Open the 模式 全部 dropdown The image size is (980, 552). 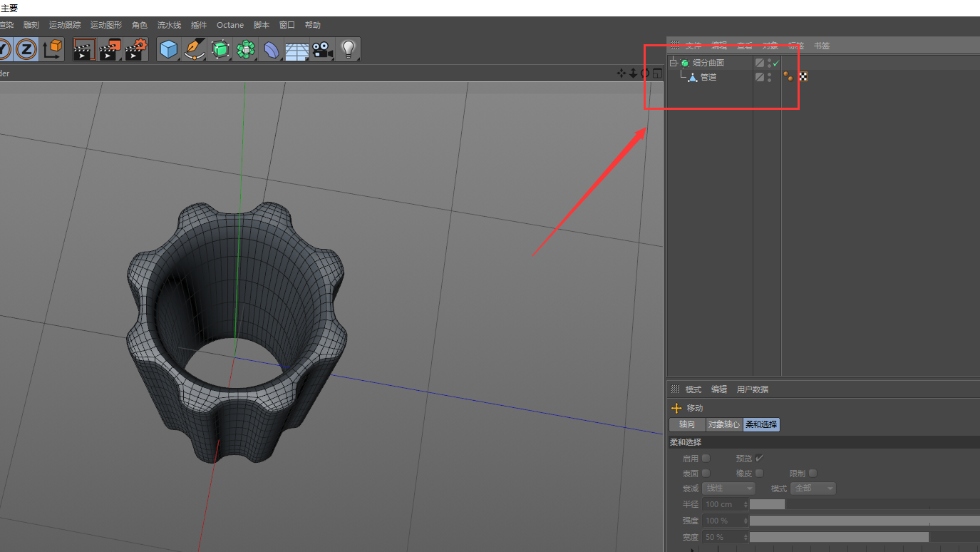click(813, 489)
